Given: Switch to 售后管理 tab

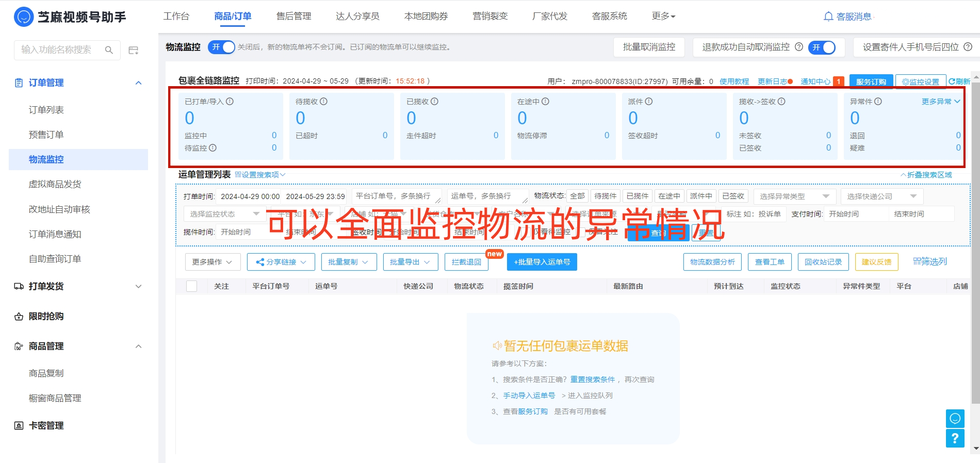Looking at the screenshot, I should coord(294,16).
